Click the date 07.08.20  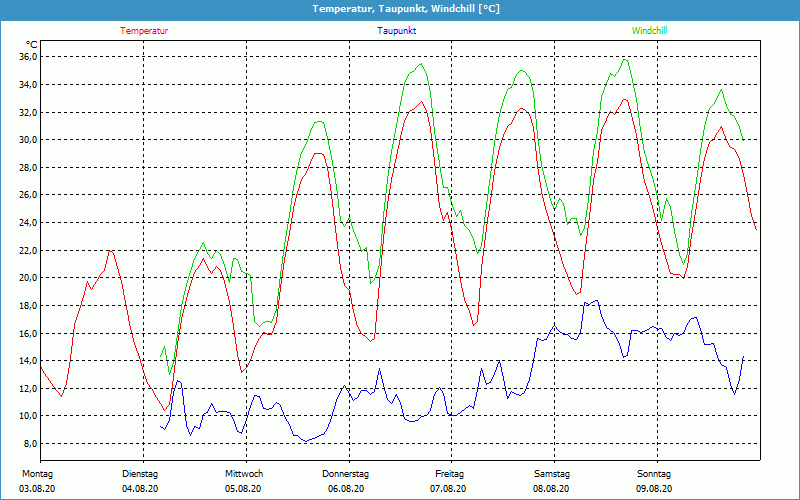click(x=448, y=489)
